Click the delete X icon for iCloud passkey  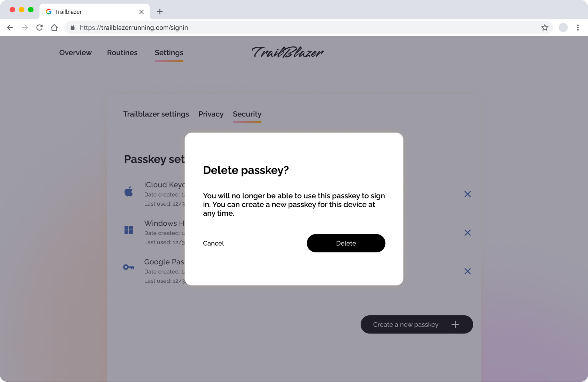pos(468,194)
